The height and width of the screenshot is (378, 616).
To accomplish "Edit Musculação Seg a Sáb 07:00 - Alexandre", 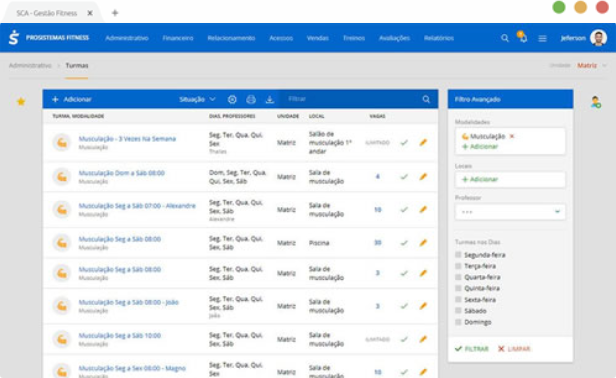I will point(423,209).
